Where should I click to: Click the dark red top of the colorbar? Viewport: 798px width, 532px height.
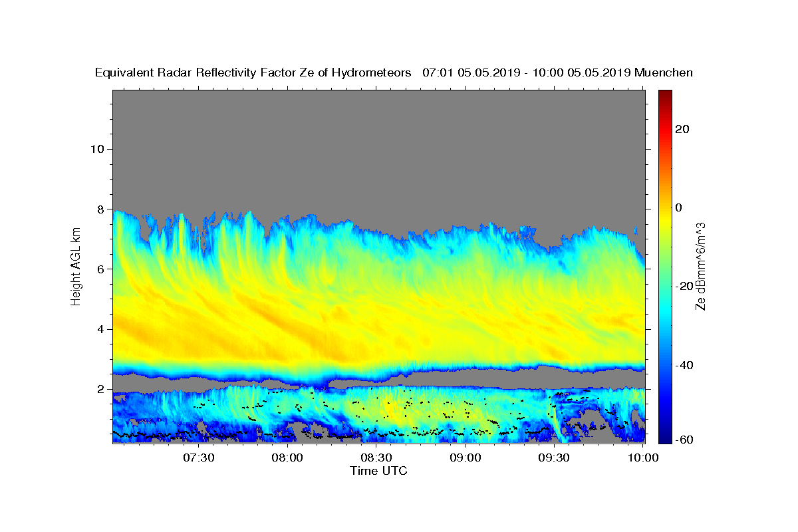[665, 94]
